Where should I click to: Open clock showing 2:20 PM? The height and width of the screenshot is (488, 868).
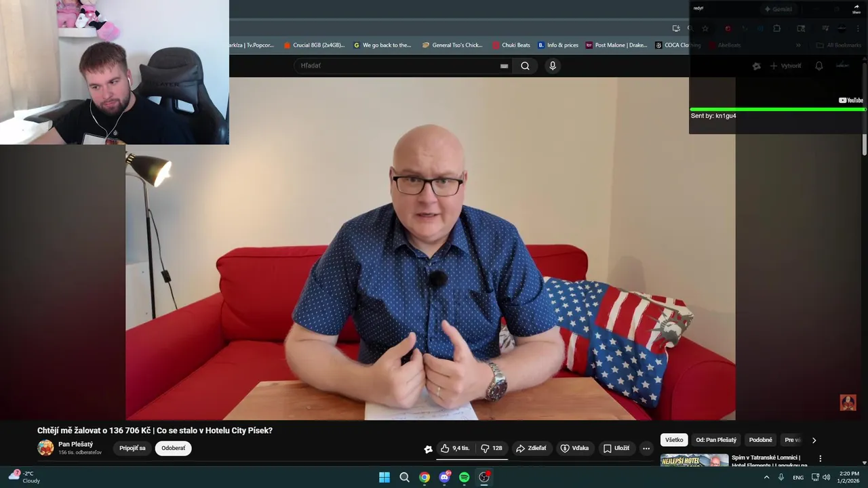(849, 477)
